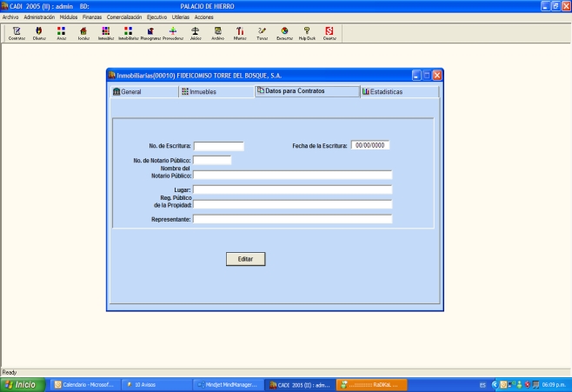Launch the Help Desk toolbar icon
572x392 pixels.
pyautogui.click(x=307, y=33)
